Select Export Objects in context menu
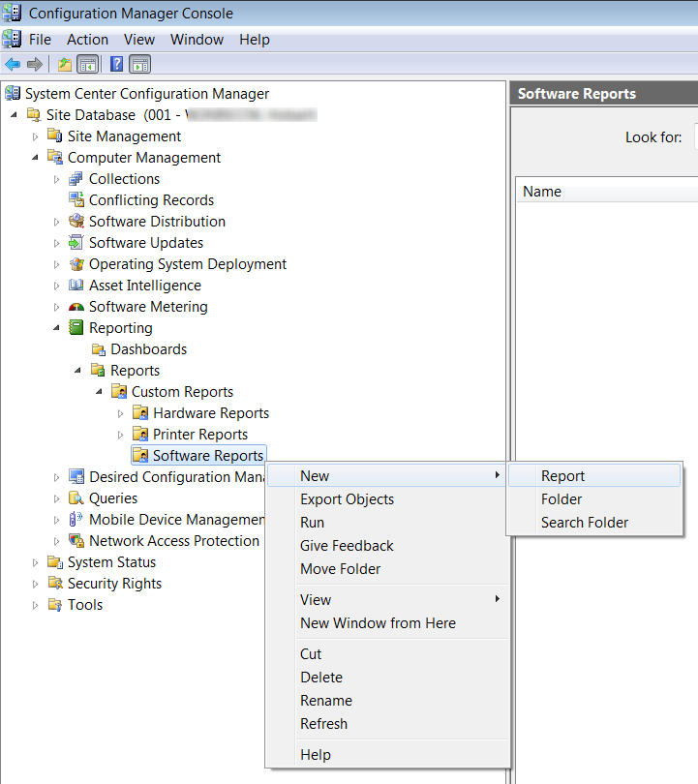The image size is (698, 784). tap(387, 499)
